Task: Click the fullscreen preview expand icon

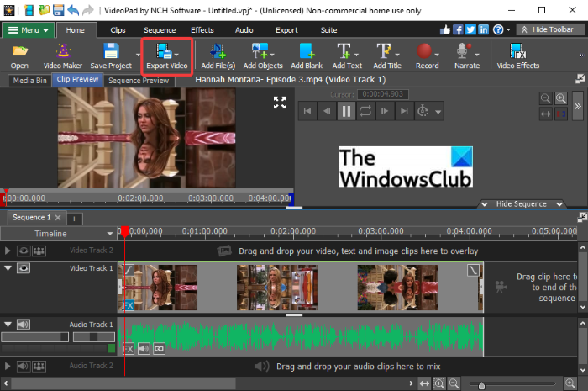Action: tap(280, 103)
